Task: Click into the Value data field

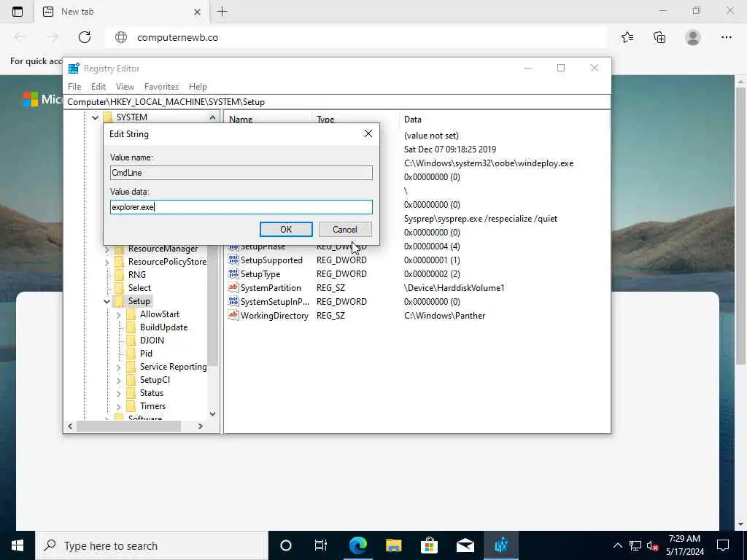Action: [x=241, y=207]
